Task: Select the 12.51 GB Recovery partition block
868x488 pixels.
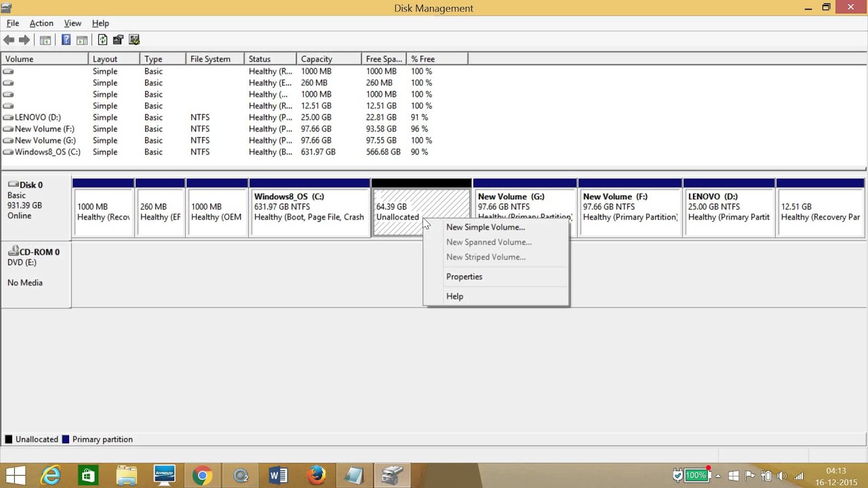Action: coord(821,207)
